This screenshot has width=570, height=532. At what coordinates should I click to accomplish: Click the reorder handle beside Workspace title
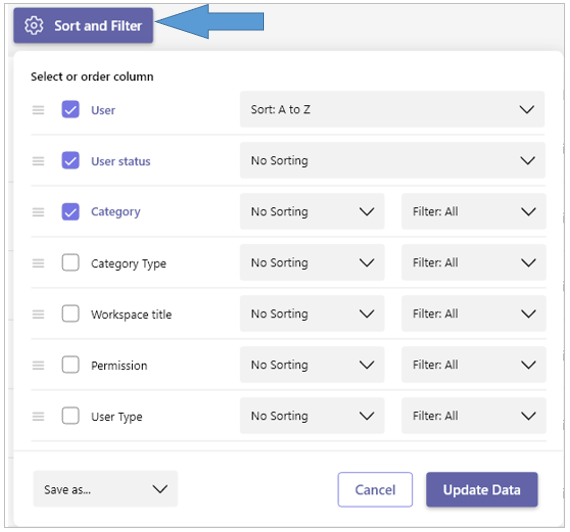[x=38, y=314]
